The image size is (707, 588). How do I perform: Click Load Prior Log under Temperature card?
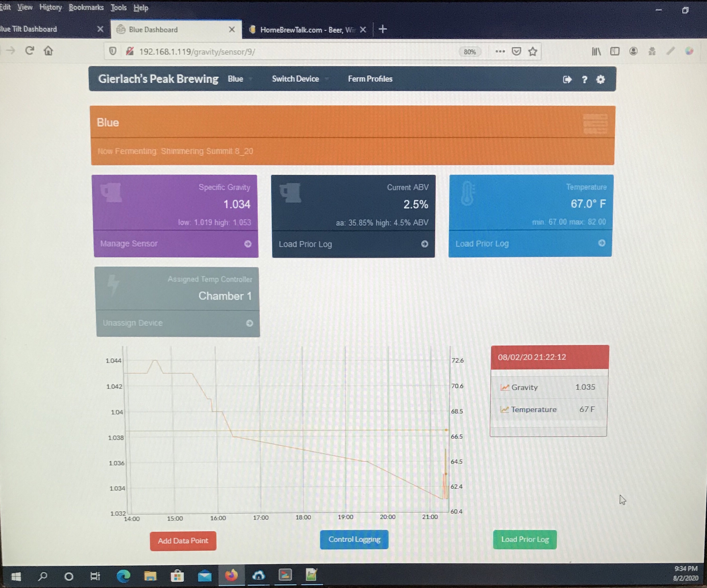coord(482,244)
